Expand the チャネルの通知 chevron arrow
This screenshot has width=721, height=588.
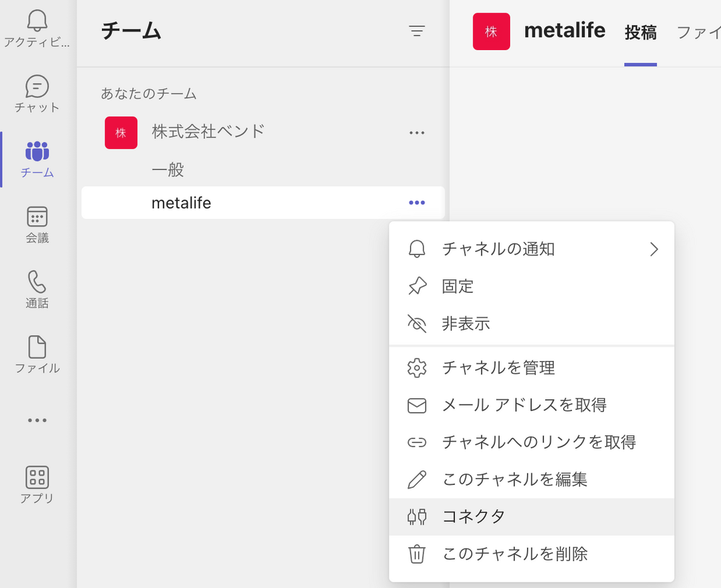[x=654, y=249]
